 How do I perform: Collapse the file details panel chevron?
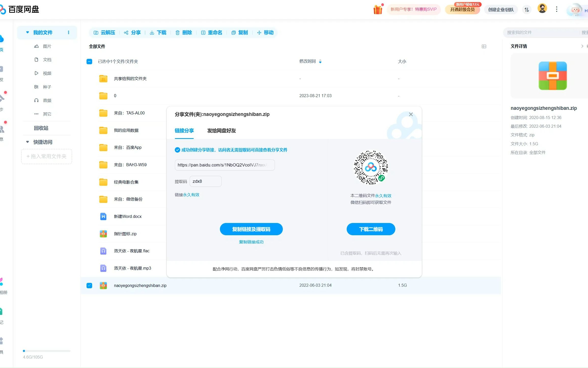(582, 46)
